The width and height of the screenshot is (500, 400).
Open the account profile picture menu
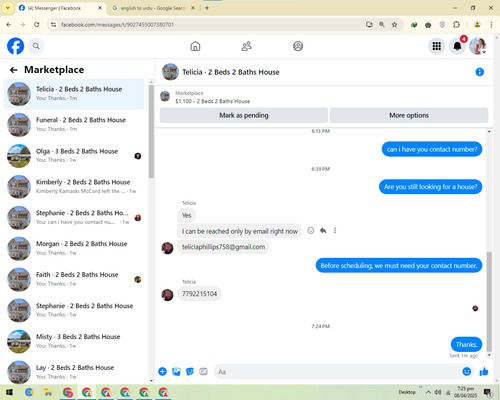478,46
